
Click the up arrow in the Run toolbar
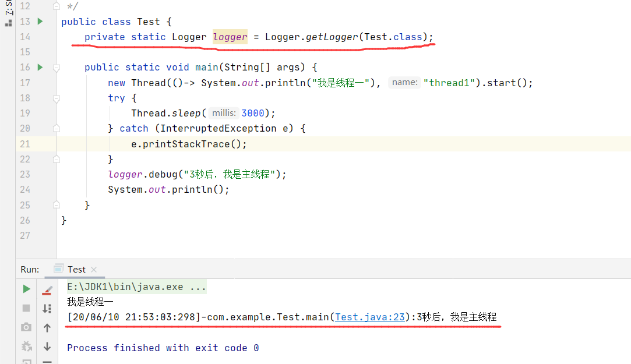(47, 328)
